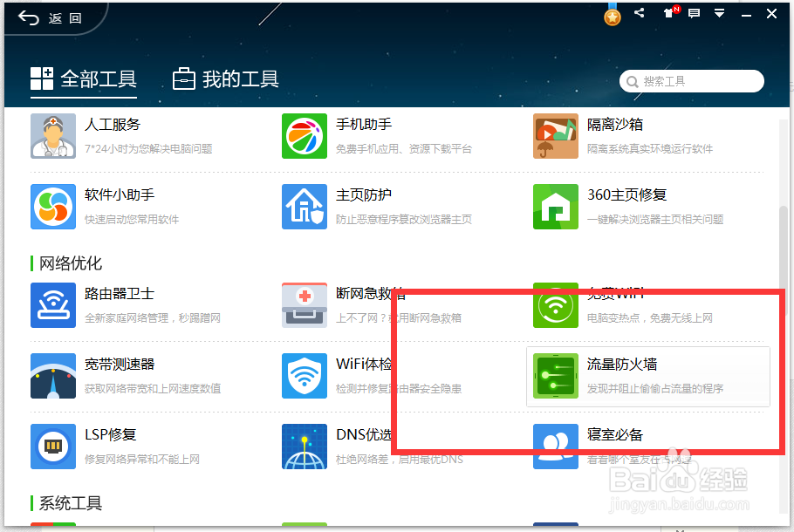Click the magnifier icon in search box
Screen dimensions: 794x532
tap(632, 81)
